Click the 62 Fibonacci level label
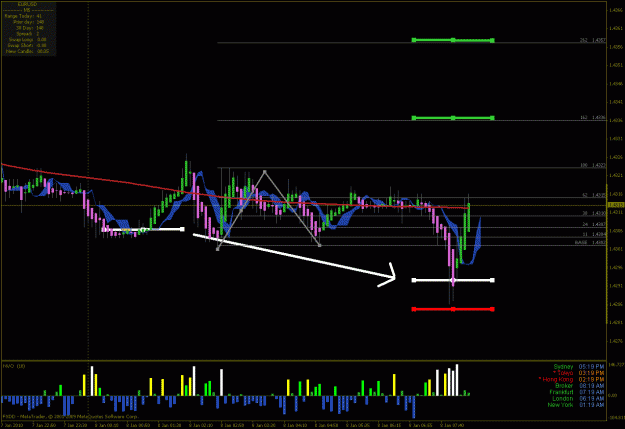This screenshot has width=625, height=429. (x=593, y=195)
